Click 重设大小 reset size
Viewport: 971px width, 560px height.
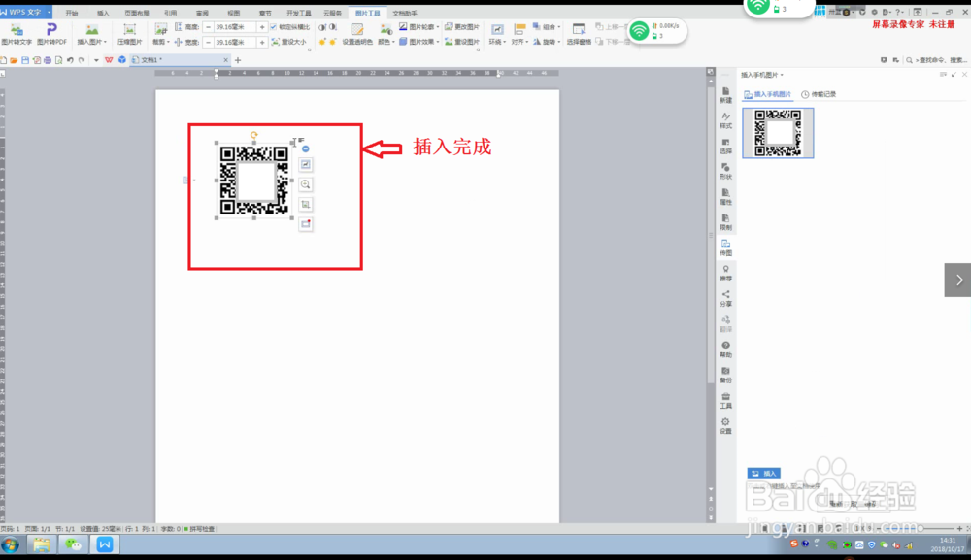(x=289, y=42)
